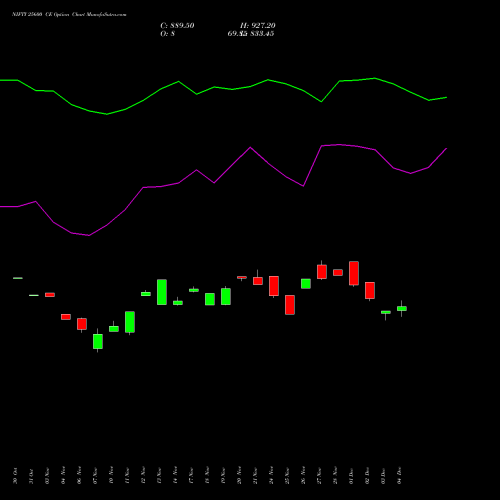The width and height of the screenshot is (500, 500).
Task: Select the tall red candle for 01 Dec
Action: (x=354, y=273)
